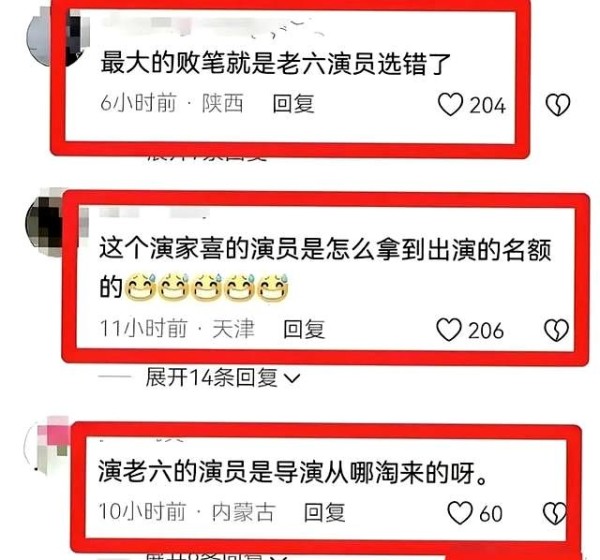Like the 内蒙古 comment with 60 likes

coord(460,513)
